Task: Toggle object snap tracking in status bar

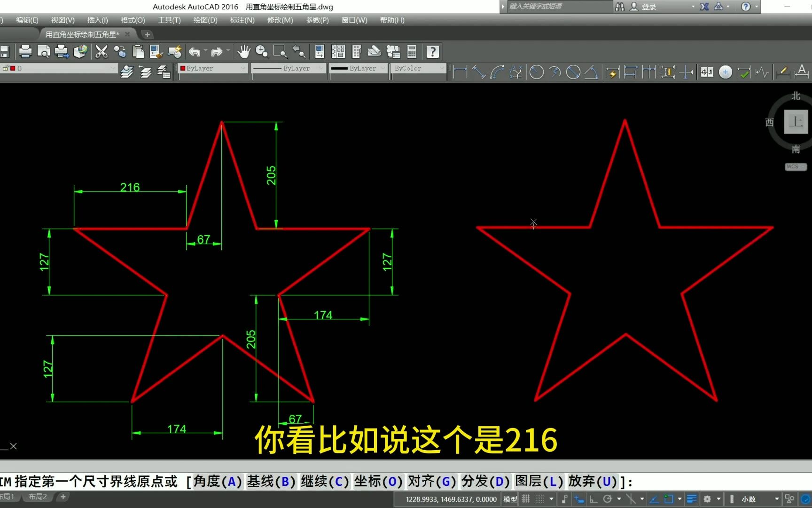Action: [654, 499]
